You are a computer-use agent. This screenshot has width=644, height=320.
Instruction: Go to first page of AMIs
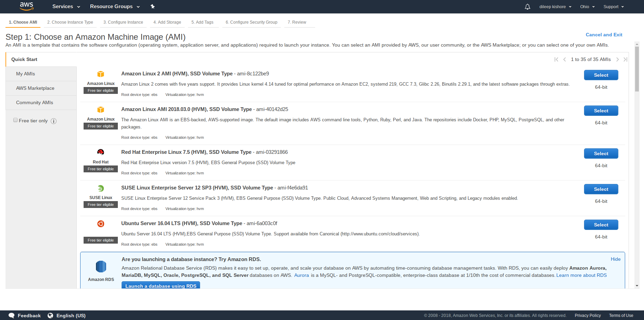coord(556,59)
